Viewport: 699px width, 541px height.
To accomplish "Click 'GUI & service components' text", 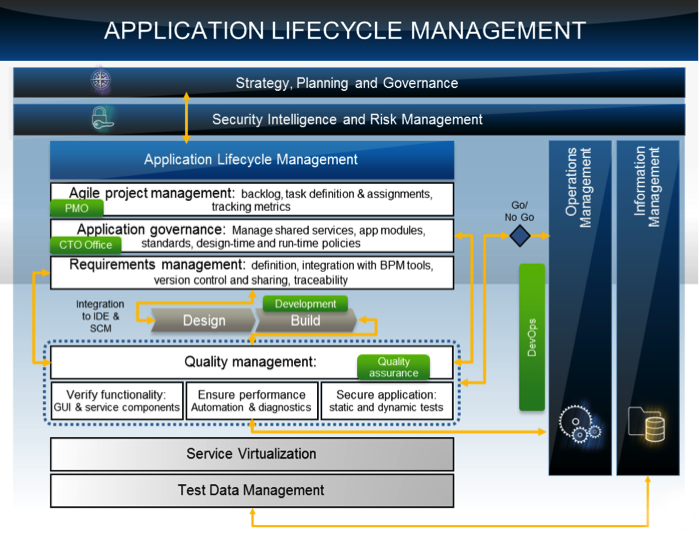I will pos(117,407).
